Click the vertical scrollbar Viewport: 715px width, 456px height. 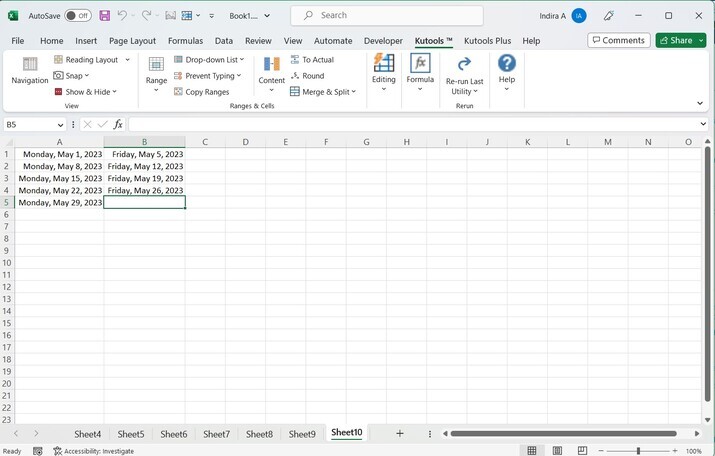tap(707, 274)
